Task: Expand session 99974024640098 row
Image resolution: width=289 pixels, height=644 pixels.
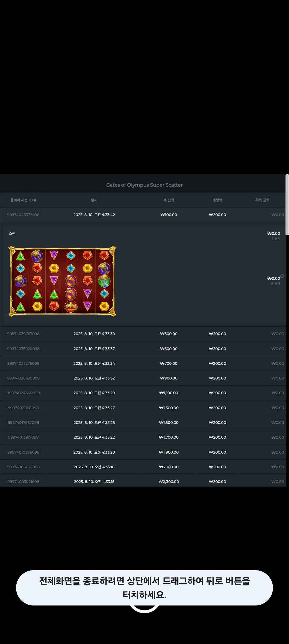Action: [x=143, y=393]
